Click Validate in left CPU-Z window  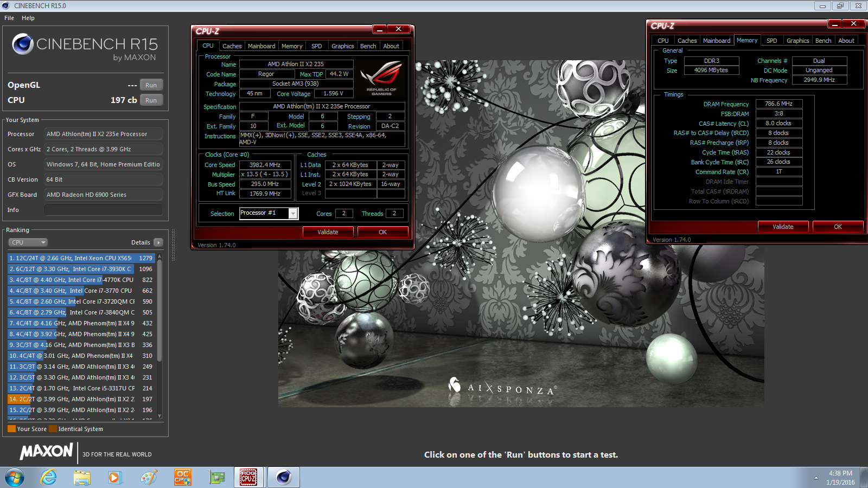[328, 232]
